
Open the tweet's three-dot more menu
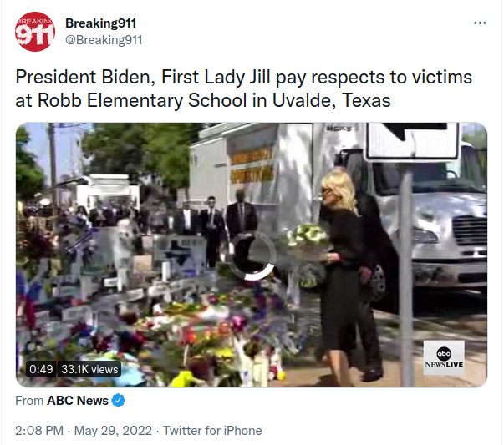[480, 23]
